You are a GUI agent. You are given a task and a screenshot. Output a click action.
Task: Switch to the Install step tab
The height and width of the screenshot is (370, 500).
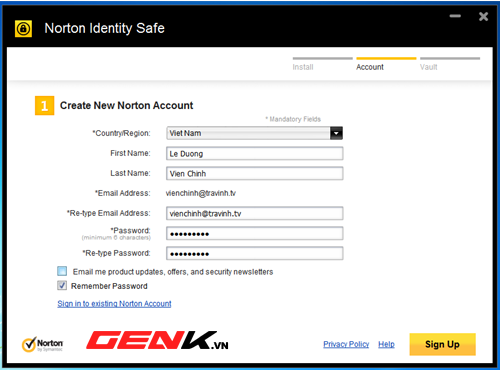(303, 67)
